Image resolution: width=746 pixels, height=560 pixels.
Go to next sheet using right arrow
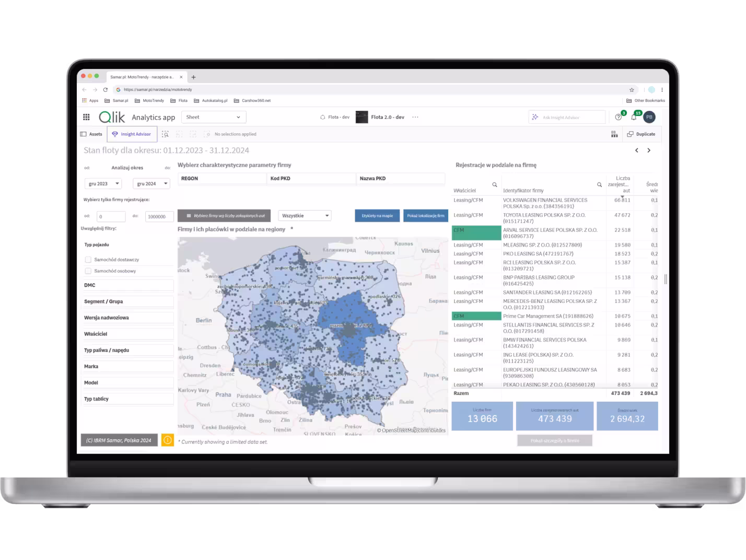coord(649,150)
